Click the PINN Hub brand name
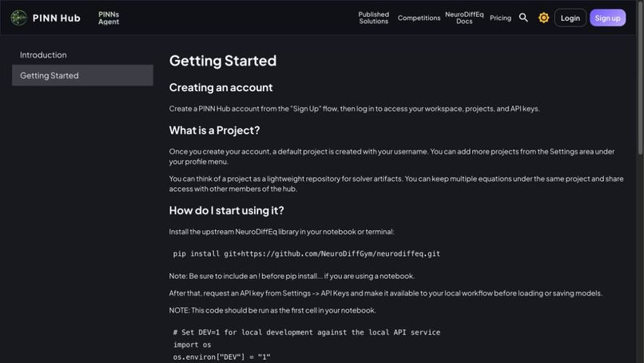 56,18
